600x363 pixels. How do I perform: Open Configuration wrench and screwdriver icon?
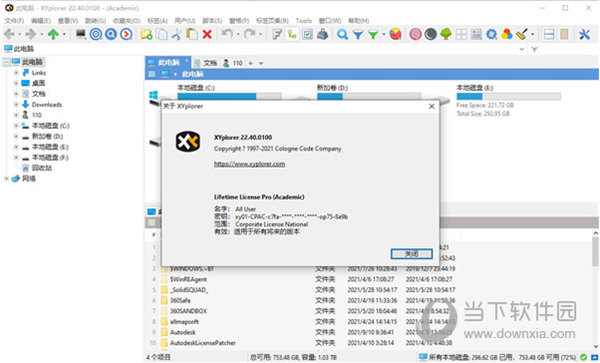[x=584, y=34]
